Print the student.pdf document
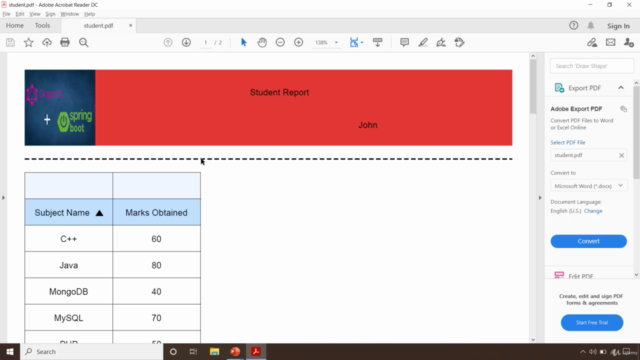Viewport: 640px width, 360px height. point(65,42)
